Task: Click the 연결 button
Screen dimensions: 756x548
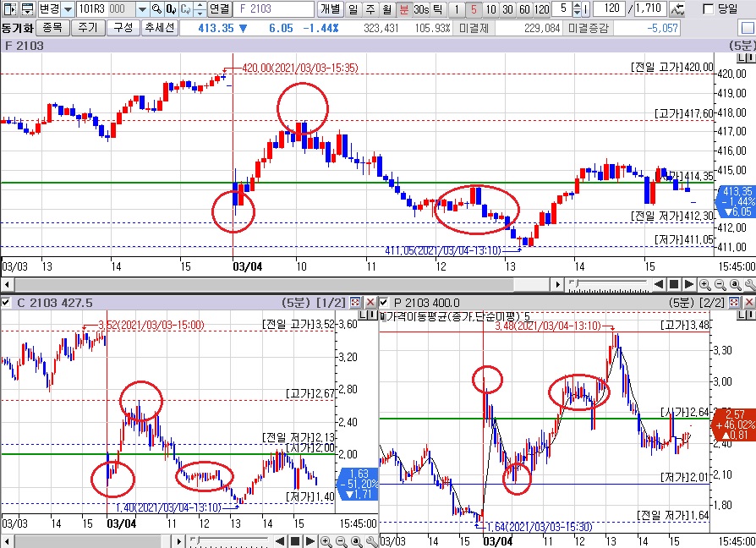Action: [219, 8]
